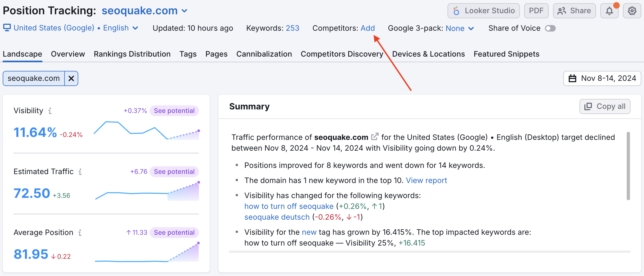Image resolution: width=644 pixels, height=276 pixels.
Task: Open the 'new' tag link
Action: pyautogui.click(x=309, y=232)
